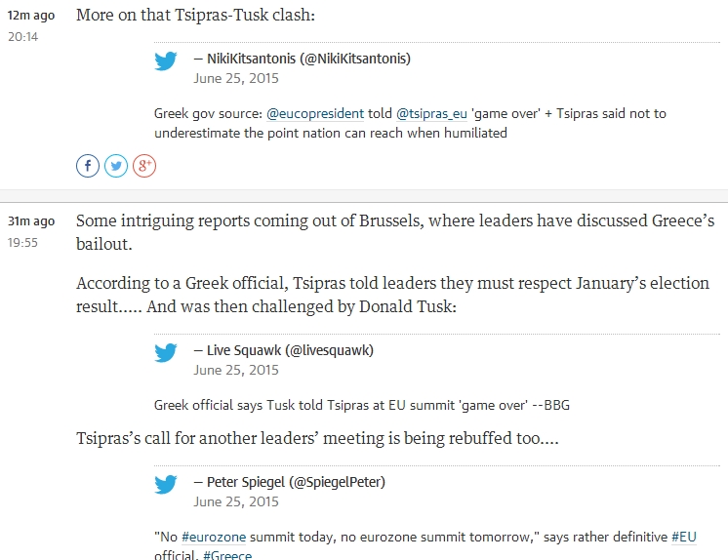Open the 31m ago 19:55 timestamp permalink
This screenshot has width=728, height=560.
coord(31,231)
